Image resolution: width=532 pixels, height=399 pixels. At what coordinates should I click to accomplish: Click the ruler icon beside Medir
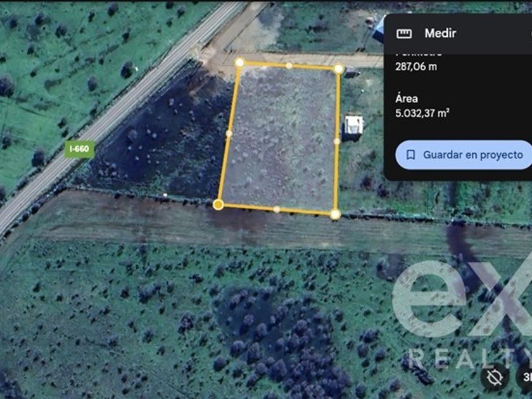404,33
